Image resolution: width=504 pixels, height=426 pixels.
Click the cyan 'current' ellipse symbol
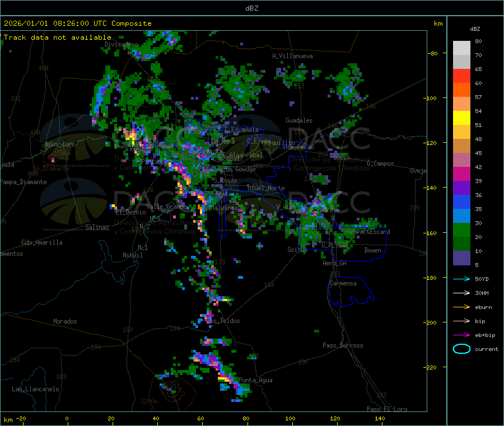click(x=461, y=349)
